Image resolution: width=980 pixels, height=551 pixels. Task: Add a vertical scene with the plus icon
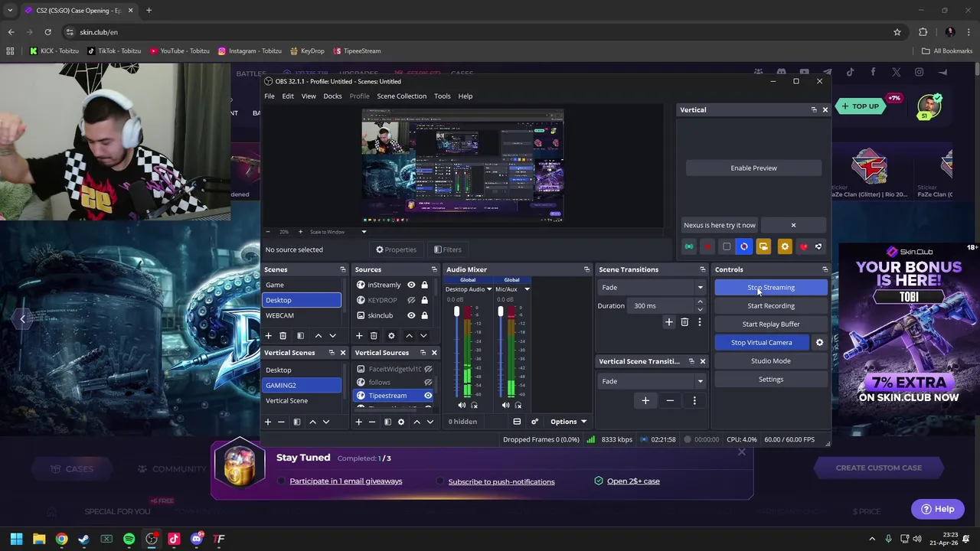[268, 422]
